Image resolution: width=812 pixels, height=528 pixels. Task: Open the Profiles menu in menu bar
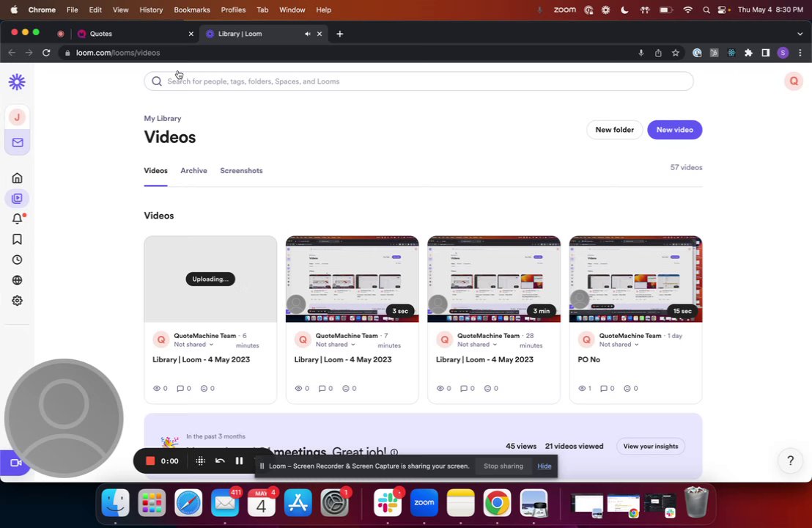(233, 10)
